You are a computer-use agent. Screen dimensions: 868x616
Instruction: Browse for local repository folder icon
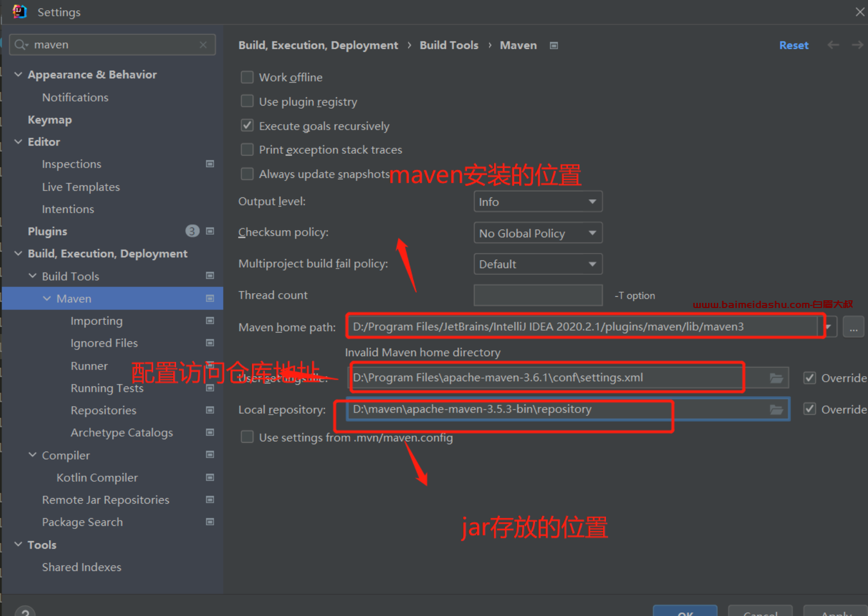point(776,409)
